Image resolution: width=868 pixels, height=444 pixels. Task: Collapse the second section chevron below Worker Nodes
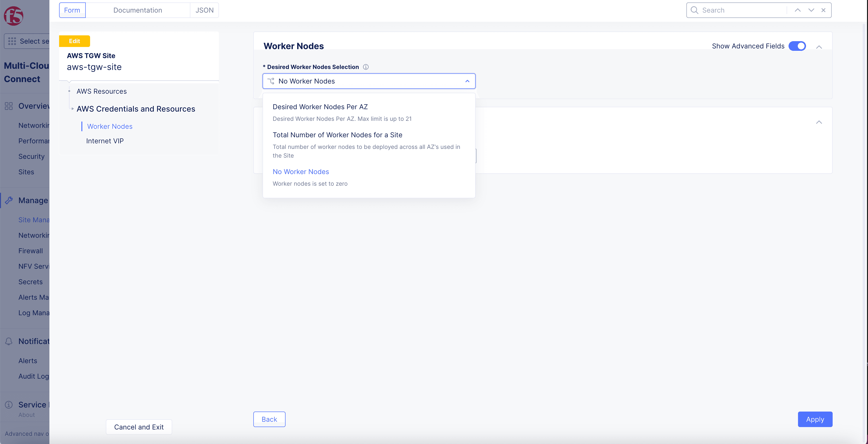coord(819,122)
